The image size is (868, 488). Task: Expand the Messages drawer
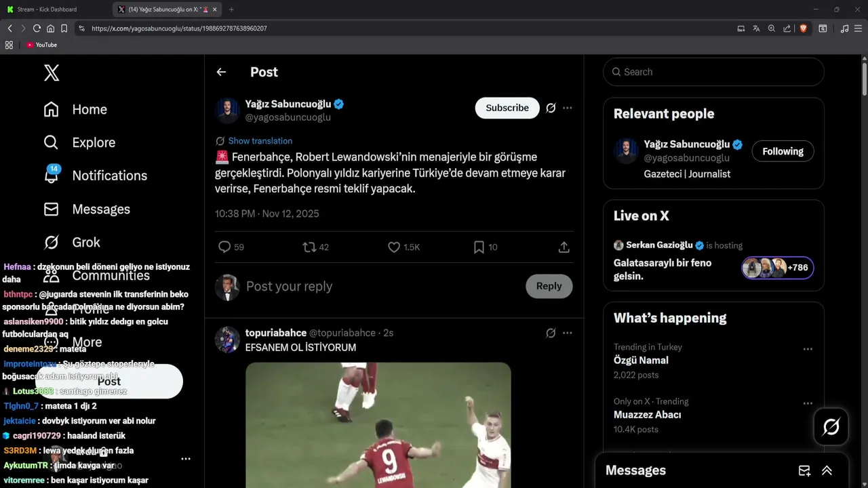pos(827,470)
